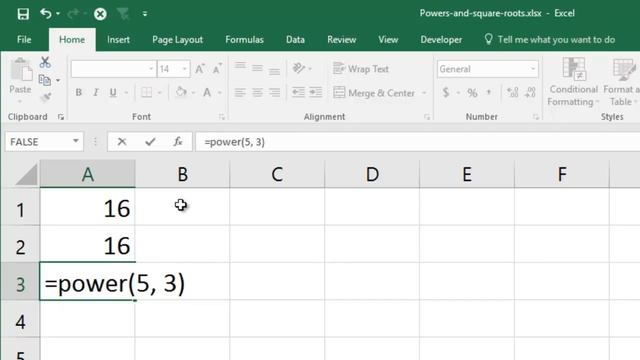Select column C header
The height and width of the screenshot is (360, 640).
click(x=277, y=174)
